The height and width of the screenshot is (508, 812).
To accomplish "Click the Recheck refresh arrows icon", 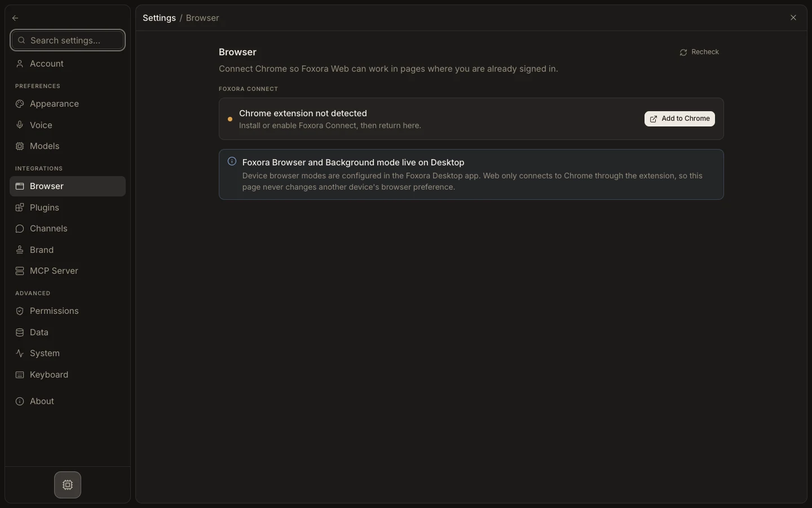I will 683,52.
